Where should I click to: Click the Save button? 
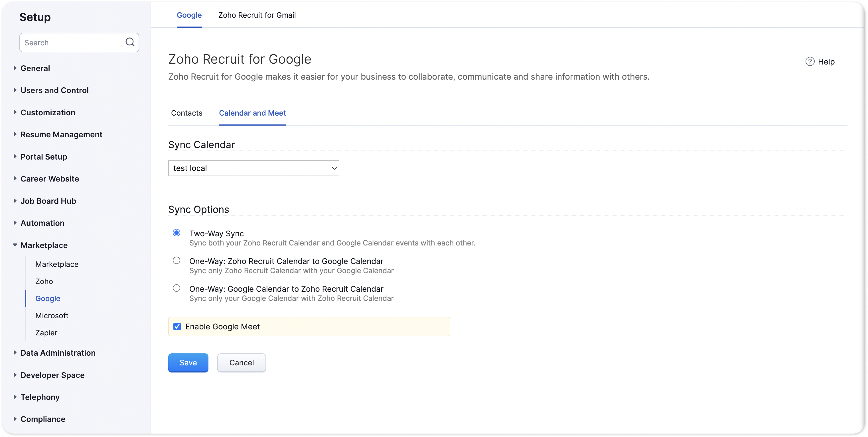click(x=188, y=363)
